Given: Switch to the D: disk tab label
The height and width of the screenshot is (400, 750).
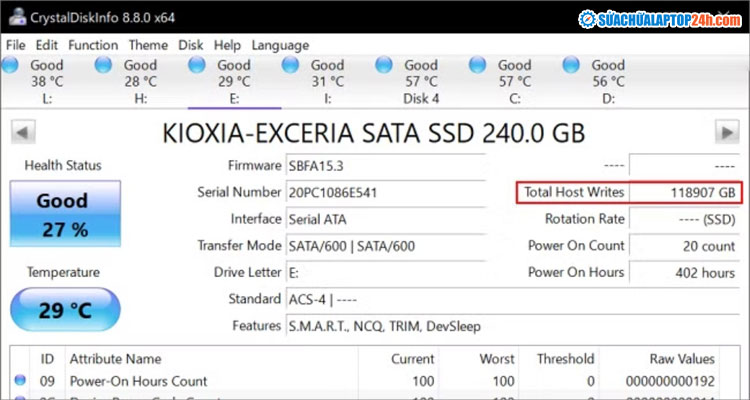Looking at the screenshot, I should click(x=608, y=99).
